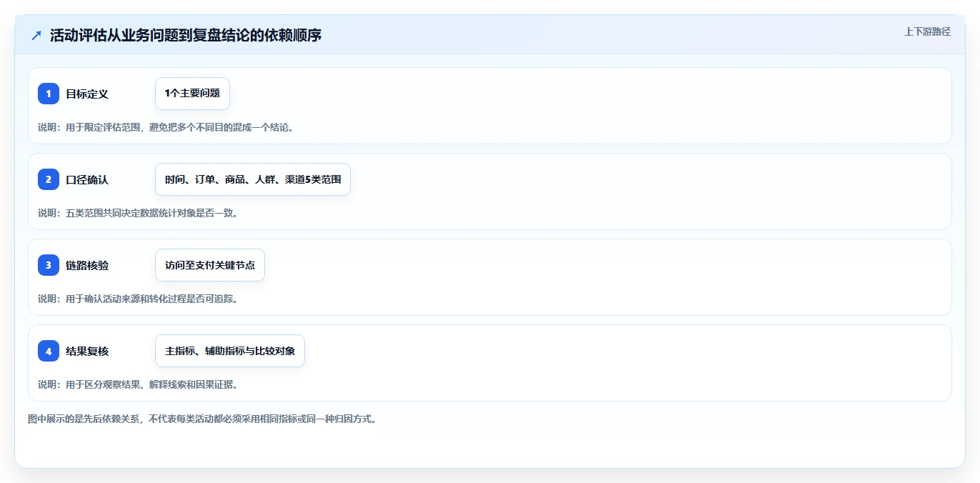The image size is (980, 483).
Task: Select the '目标定义' step label
Action: [87, 94]
